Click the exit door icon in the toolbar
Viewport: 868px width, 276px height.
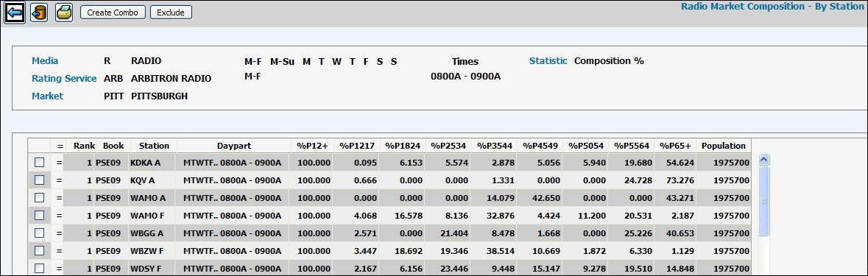39,13
